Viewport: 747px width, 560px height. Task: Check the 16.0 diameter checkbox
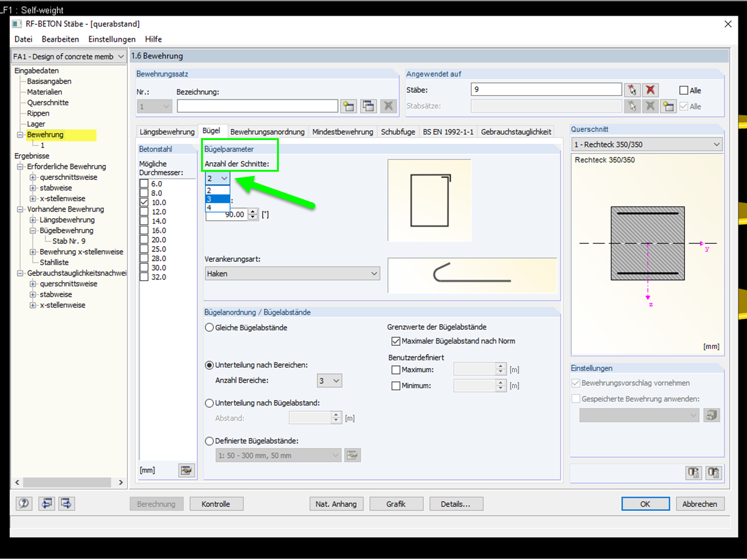pyautogui.click(x=144, y=230)
